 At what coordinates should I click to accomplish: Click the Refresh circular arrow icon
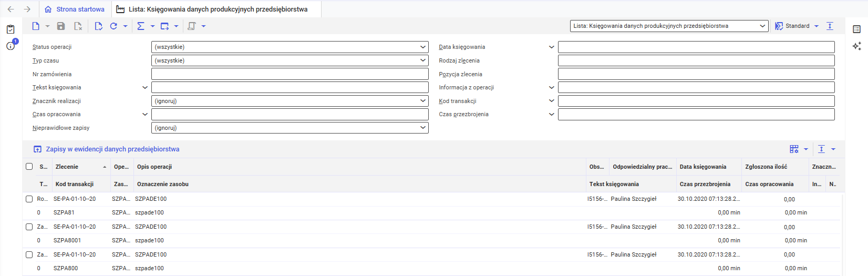click(x=113, y=26)
